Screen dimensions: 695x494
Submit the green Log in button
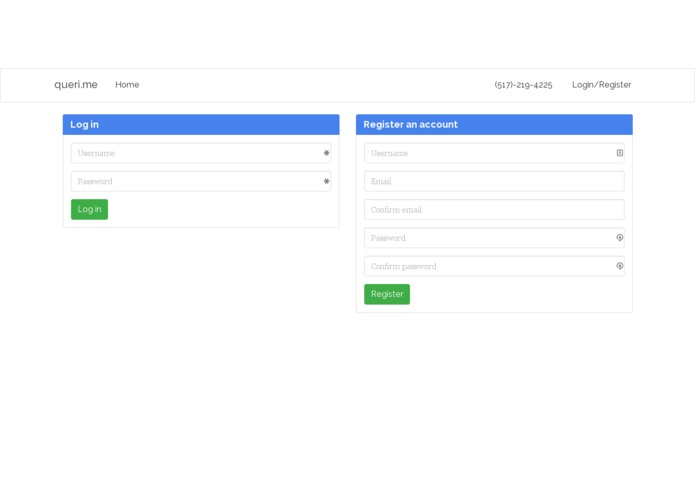pyautogui.click(x=90, y=209)
